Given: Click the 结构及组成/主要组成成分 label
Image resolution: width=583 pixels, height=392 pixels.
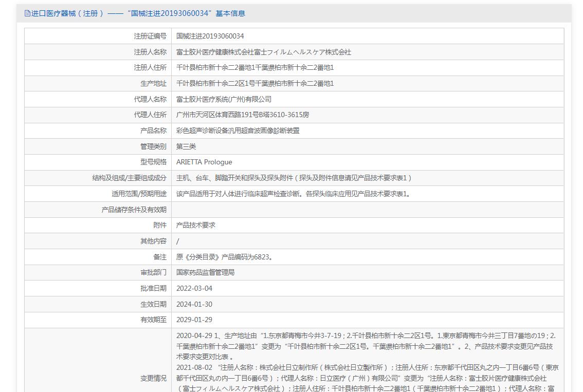Looking at the screenshot, I should tap(130, 178).
